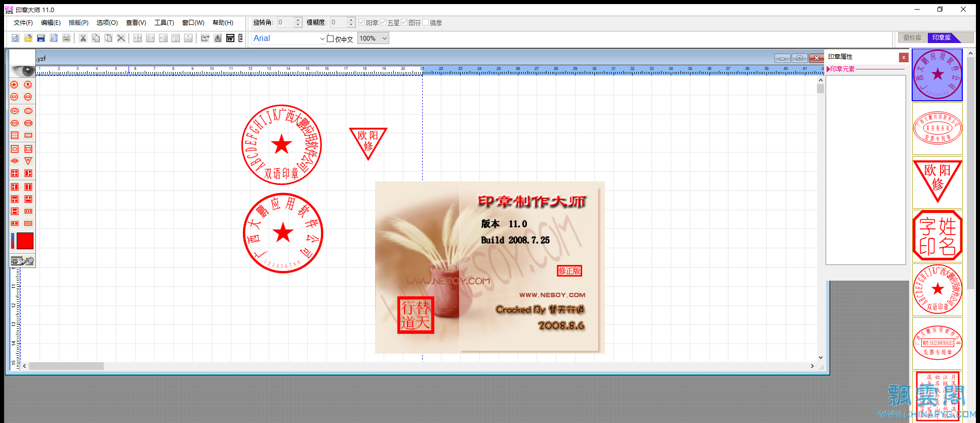Click the printer icon
Screen dimensions: 980x423
pyautogui.click(x=66, y=38)
